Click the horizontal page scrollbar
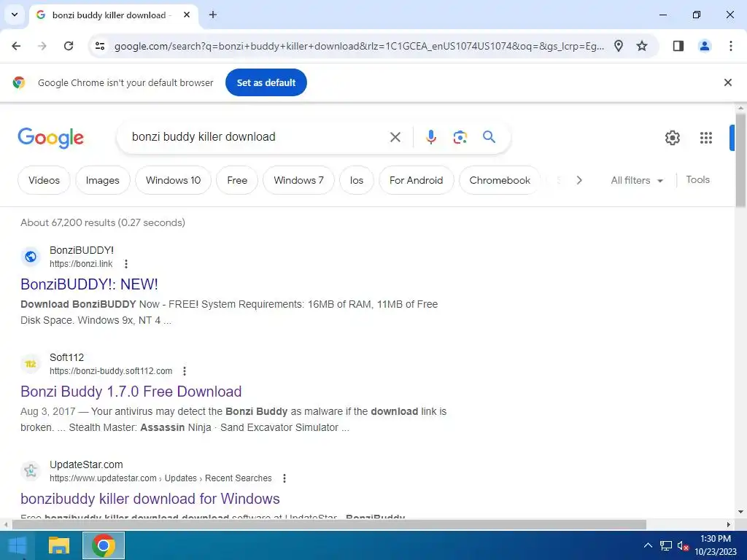 pos(329,524)
